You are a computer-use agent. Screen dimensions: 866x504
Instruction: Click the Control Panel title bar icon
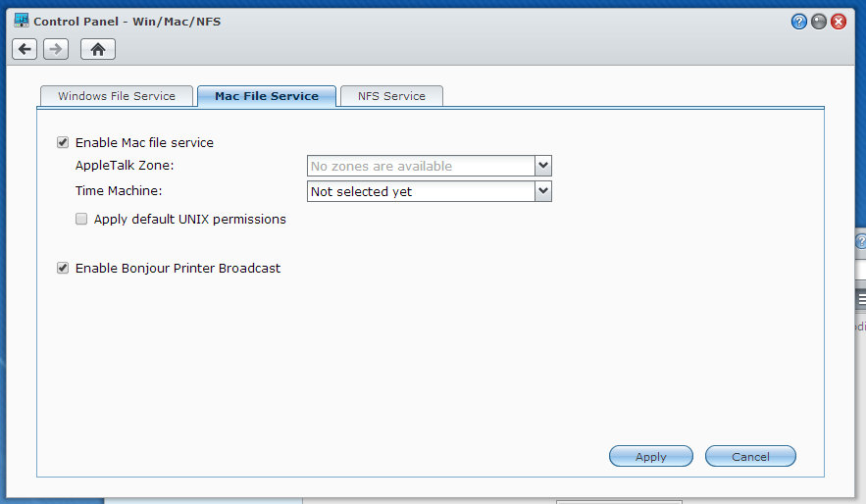pyautogui.click(x=21, y=21)
